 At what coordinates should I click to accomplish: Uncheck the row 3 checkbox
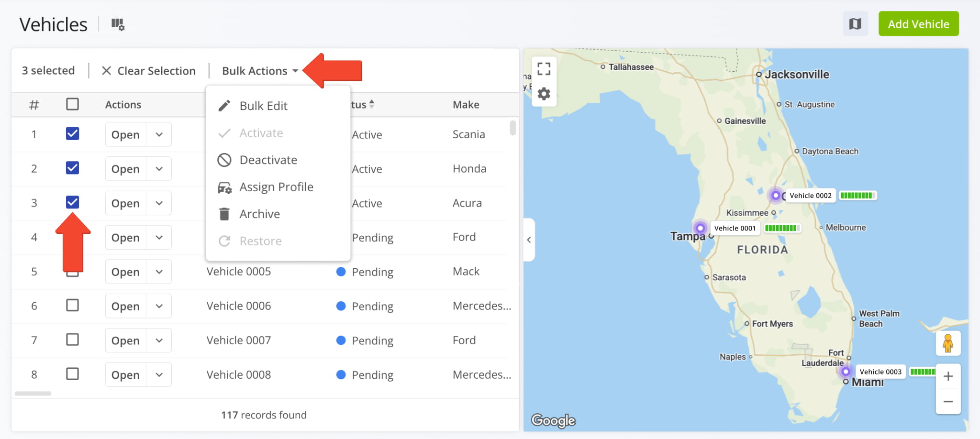[x=72, y=203]
